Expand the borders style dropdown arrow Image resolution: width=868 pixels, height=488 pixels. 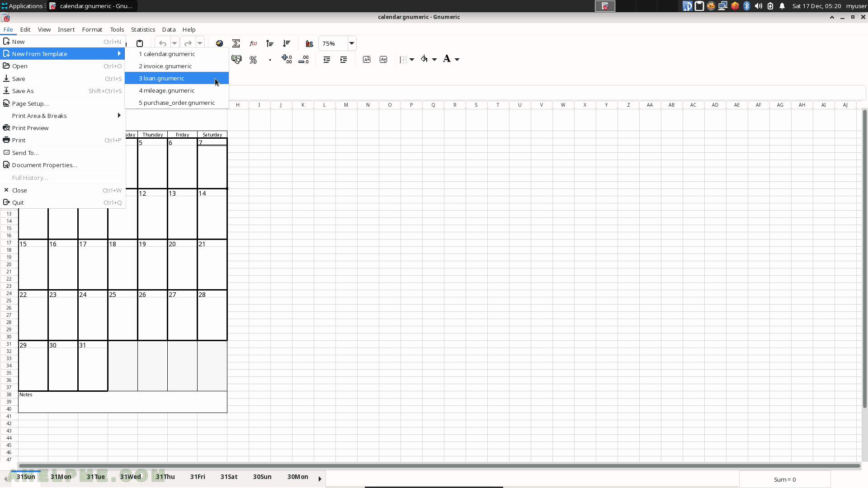pos(412,59)
